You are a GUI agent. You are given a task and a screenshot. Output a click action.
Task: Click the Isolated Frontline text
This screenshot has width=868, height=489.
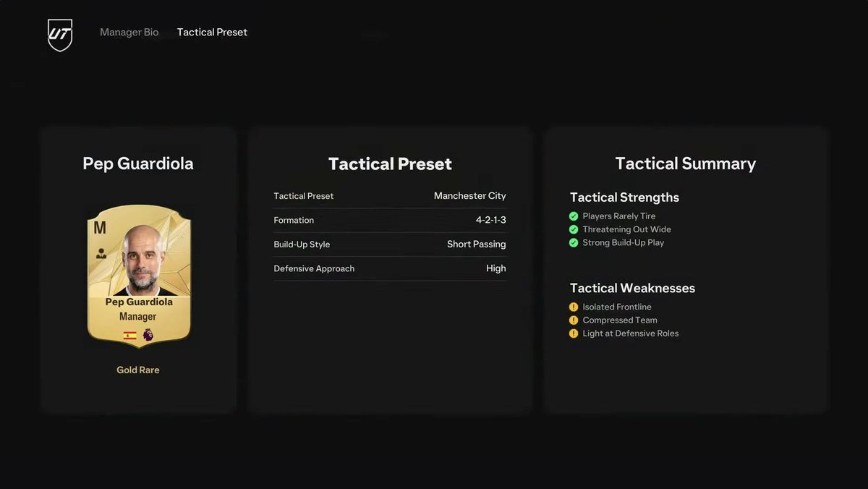[617, 307]
